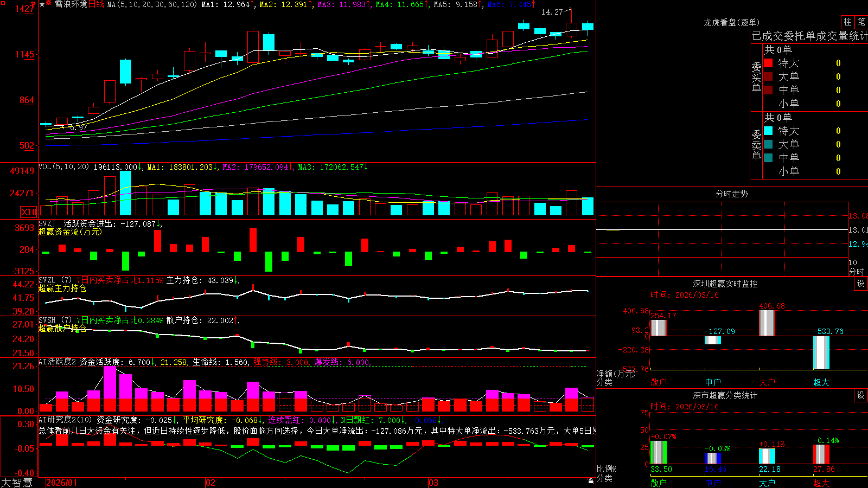Image resolution: width=868 pixels, height=488 pixels.
Task: Click the 日线 period label
Action: coord(96,4)
